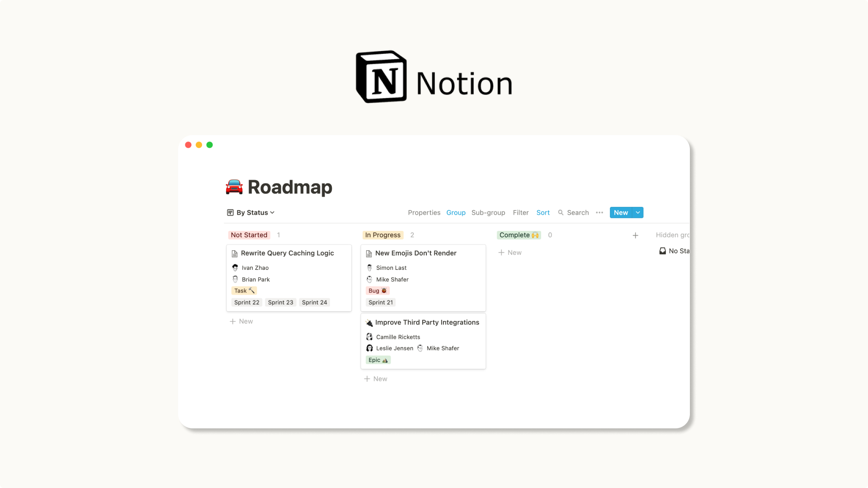868x488 pixels.
Task: Click Mike Shafer name on Integrations card
Action: (443, 348)
